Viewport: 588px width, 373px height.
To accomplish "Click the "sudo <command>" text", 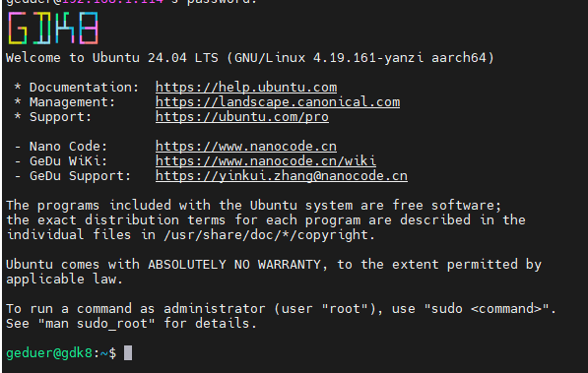I will tap(487, 308).
